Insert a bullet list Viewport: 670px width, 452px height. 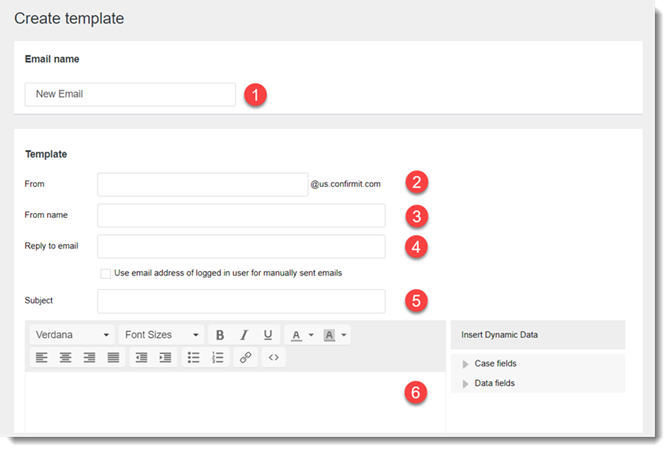pyautogui.click(x=194, y=358)
